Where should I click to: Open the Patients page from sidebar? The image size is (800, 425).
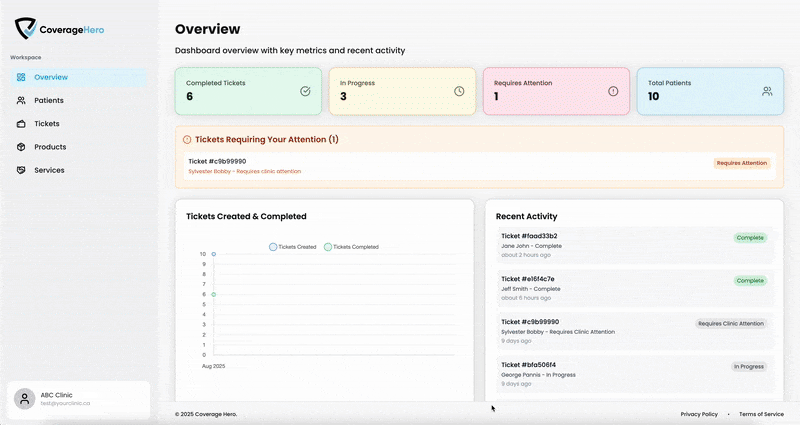(x=49, y=101)
